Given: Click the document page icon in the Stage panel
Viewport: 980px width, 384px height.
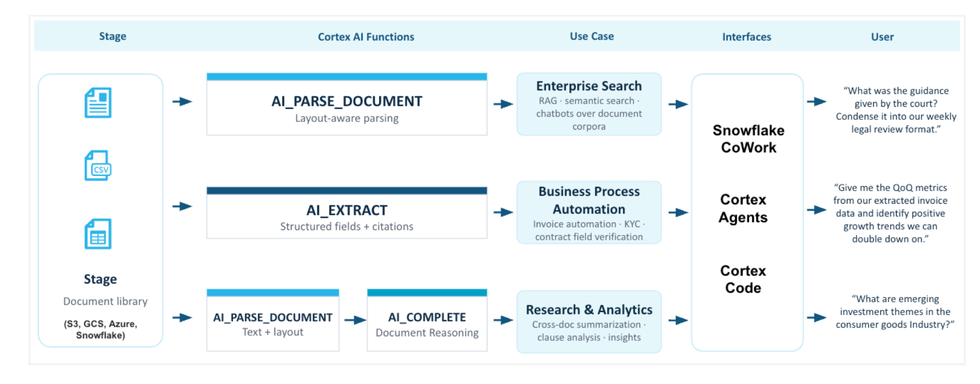Looking at the screenshot, I should [98, 103].
